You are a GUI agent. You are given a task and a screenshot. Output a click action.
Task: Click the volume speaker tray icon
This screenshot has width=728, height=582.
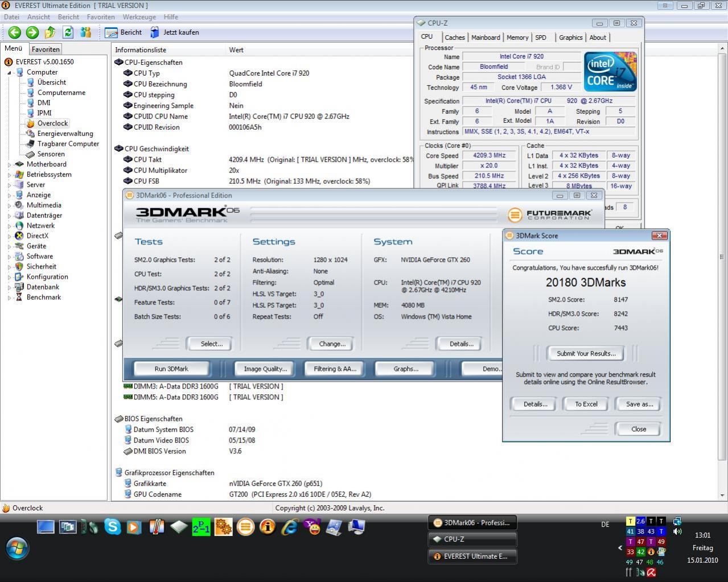click(x=677, y=531)
